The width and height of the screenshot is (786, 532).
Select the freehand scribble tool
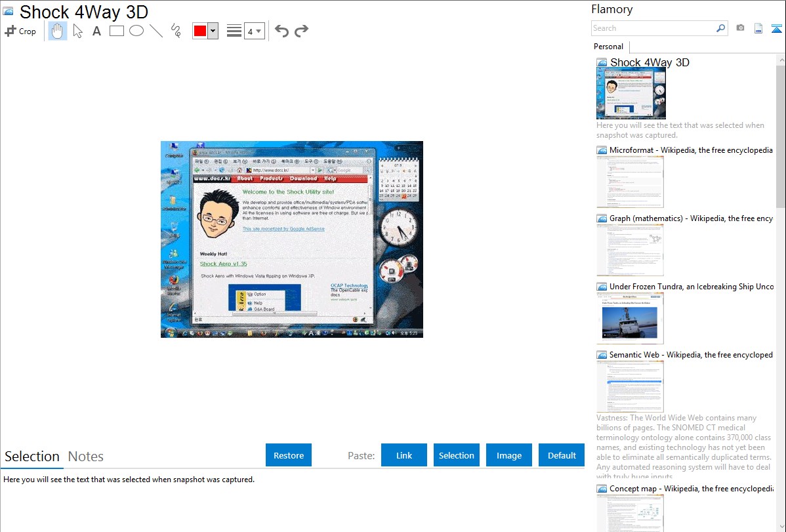(176, 31)
